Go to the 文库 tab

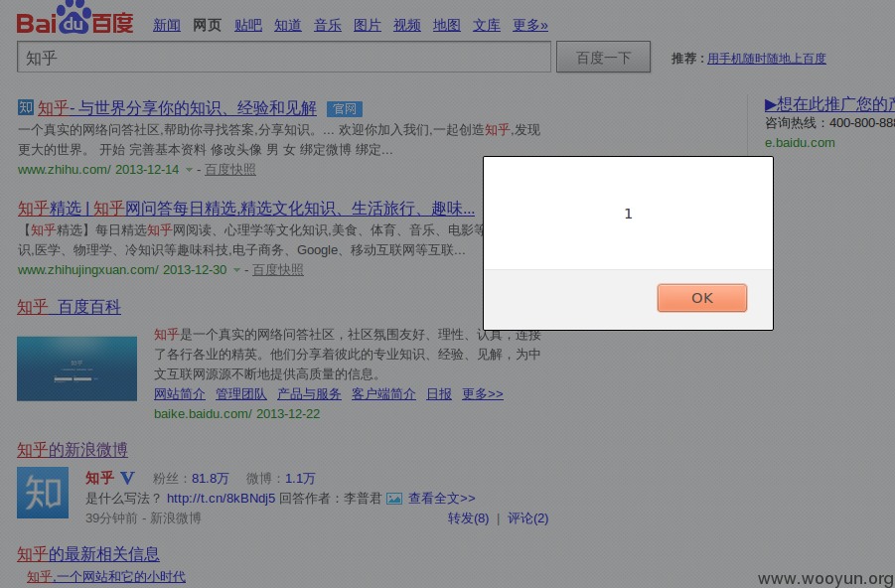tap(487, 25)
